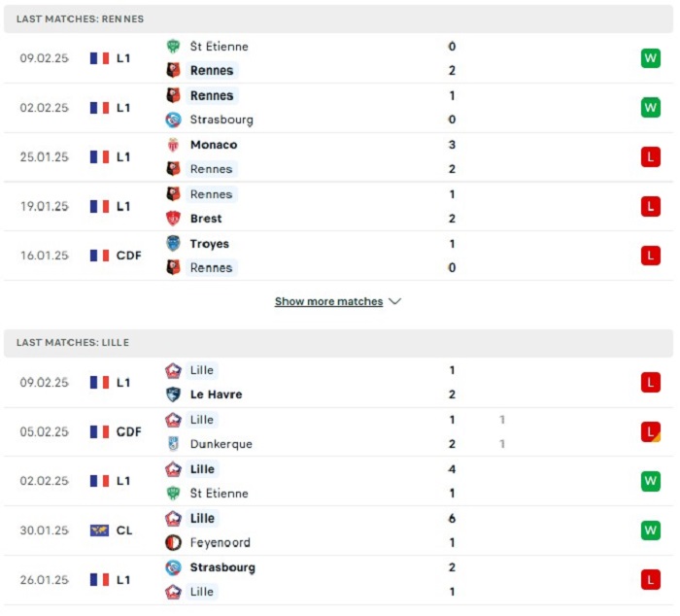This screenshot has height=616, width=680.
Task: Click the Le Havre club crest
Action: 173,394
